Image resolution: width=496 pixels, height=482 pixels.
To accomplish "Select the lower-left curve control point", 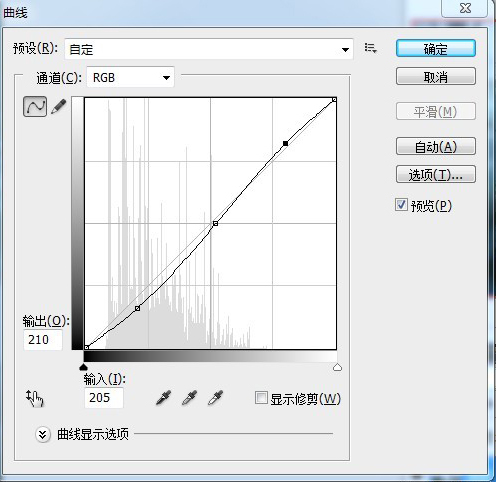I will point(137,308).
